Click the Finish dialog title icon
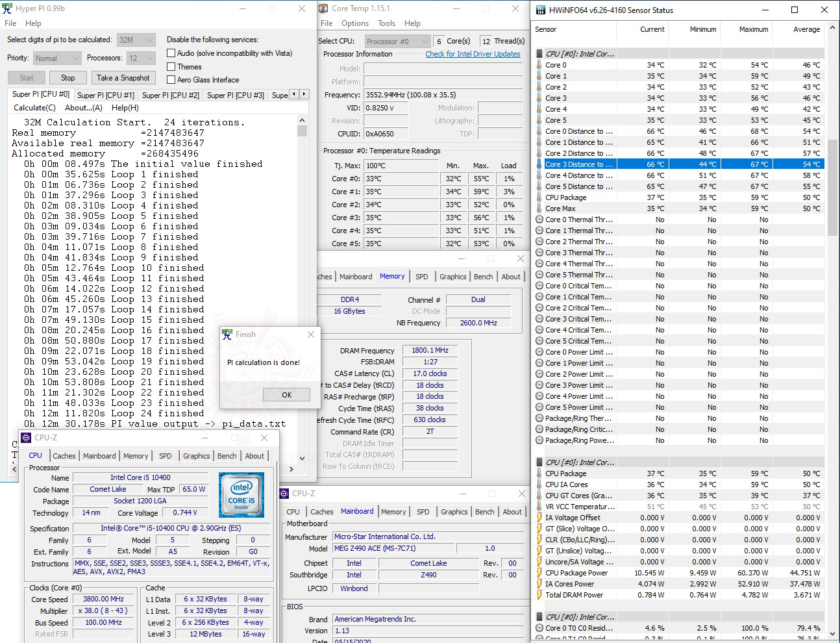The width and height of the screenshot is (840, 643). (227, 334)
